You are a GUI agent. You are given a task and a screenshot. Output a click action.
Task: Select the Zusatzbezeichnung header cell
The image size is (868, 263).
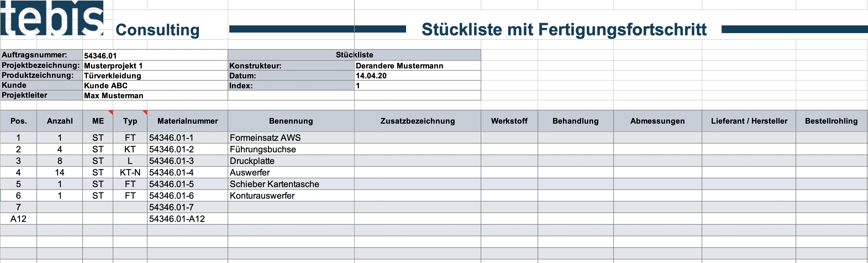point(417,121)
